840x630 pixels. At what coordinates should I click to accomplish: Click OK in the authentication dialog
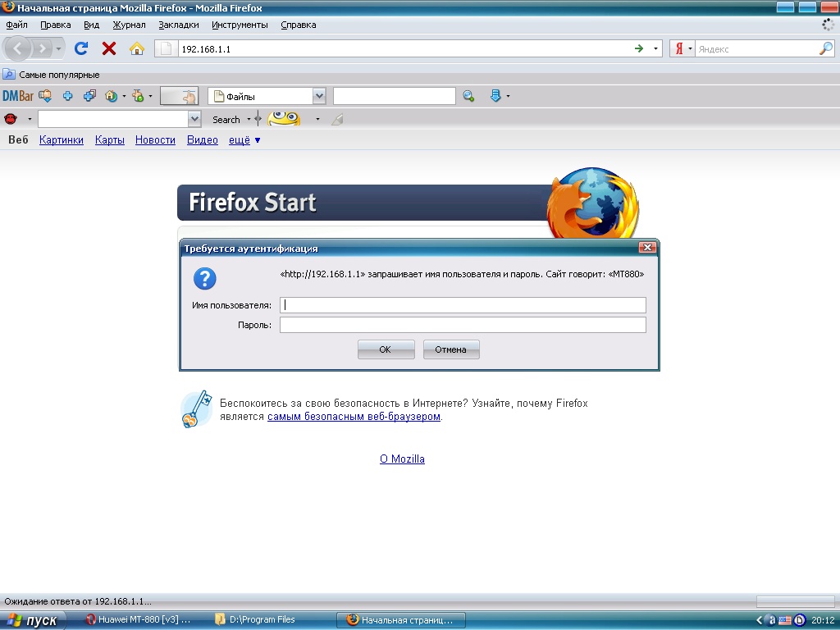coord(386,349)
